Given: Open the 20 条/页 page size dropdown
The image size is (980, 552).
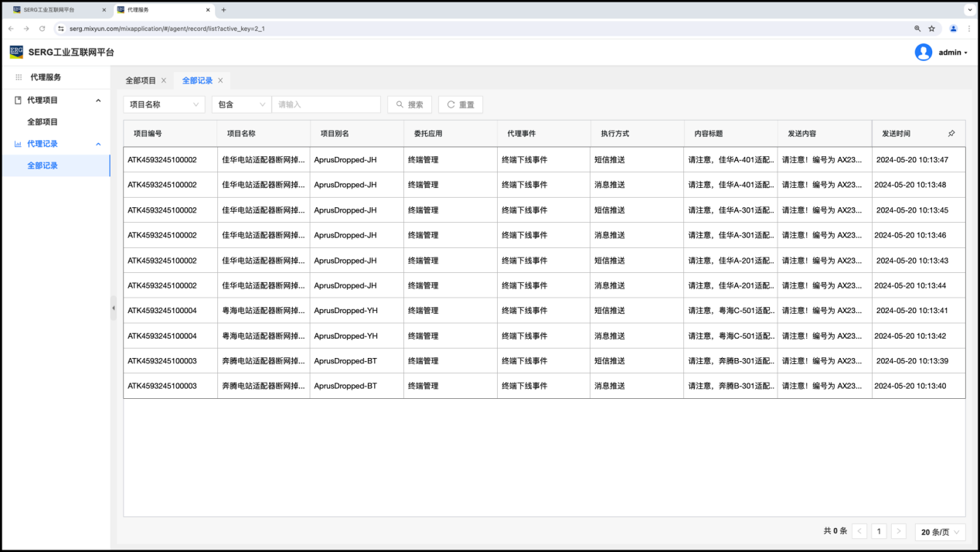Looking at the screenshot, I should point(940,532).
